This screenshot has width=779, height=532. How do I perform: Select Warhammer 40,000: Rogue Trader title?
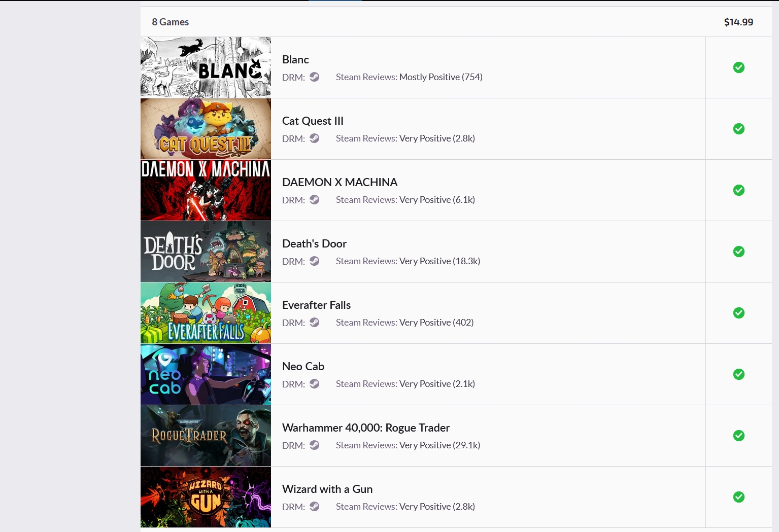pyautogui.click(x=366, y=428)
